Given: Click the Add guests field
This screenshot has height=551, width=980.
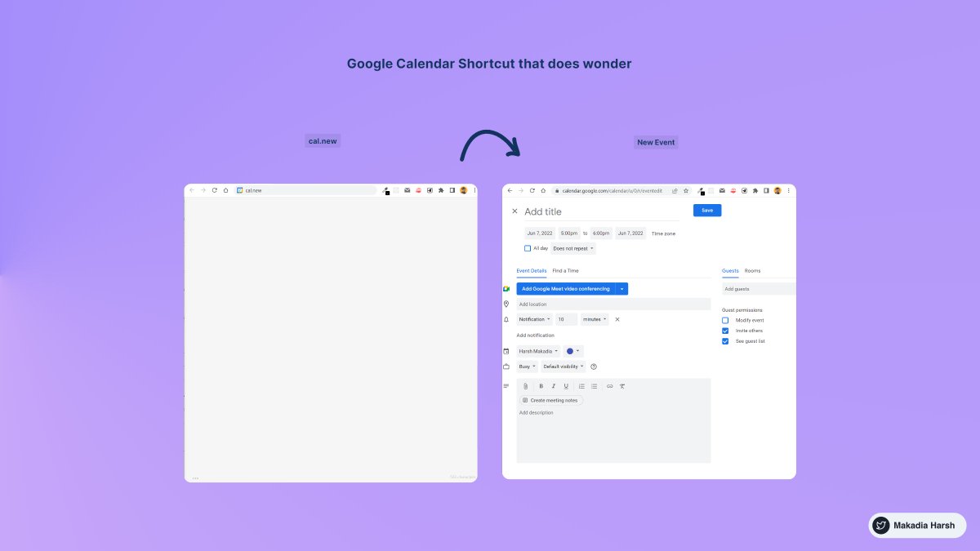Looking at the screenshot, I should coord(759,289).
